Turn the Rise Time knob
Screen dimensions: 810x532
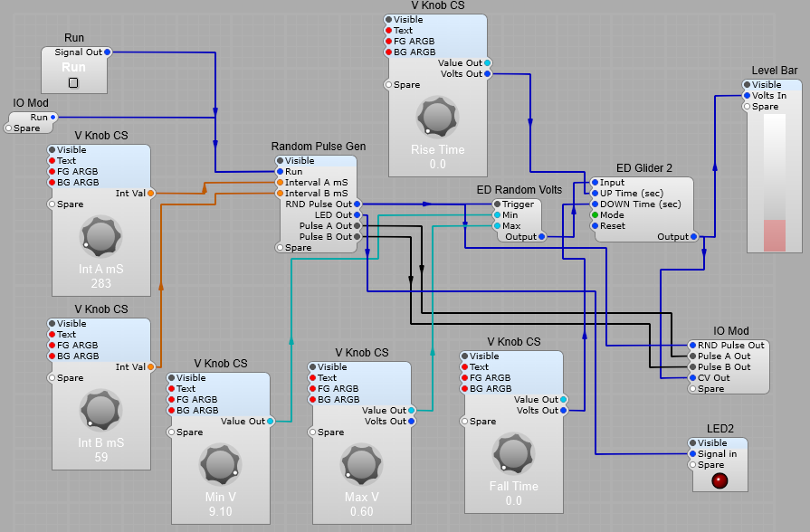click(436, 116)
